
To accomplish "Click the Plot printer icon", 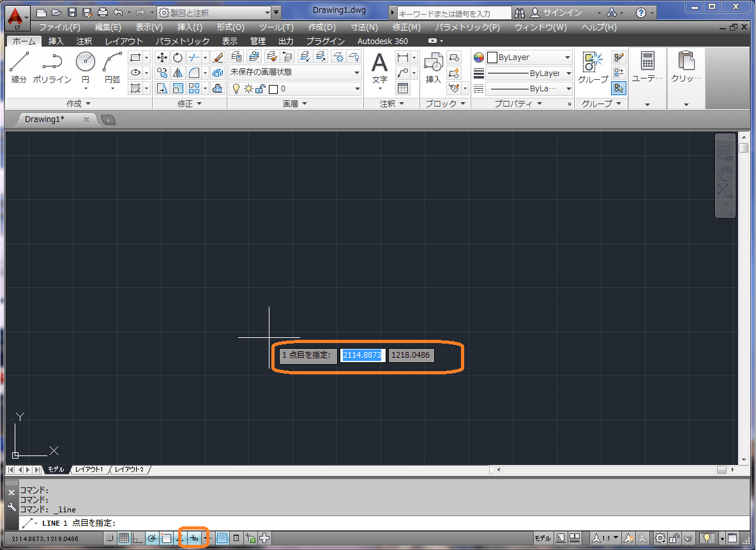I will click(x=102, y=13).
